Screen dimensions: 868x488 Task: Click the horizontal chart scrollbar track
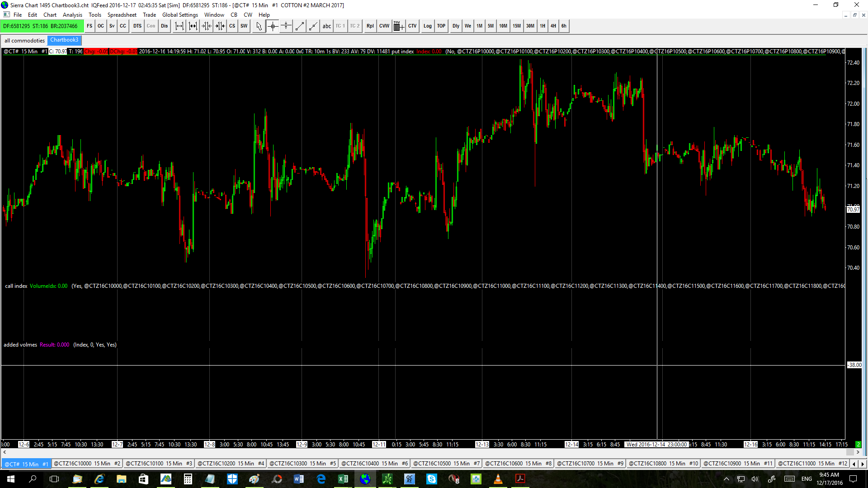coord(407,452)
